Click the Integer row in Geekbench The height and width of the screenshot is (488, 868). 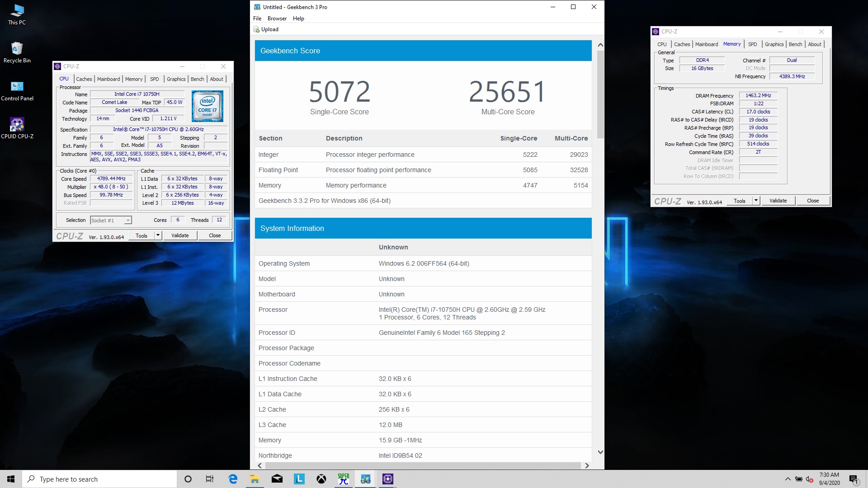point(423,155)
